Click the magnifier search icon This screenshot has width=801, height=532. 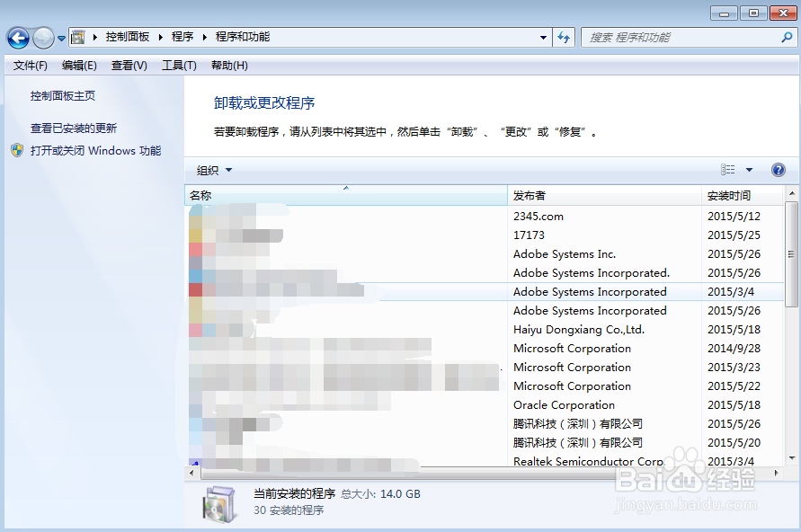click(x=788, y=37)
